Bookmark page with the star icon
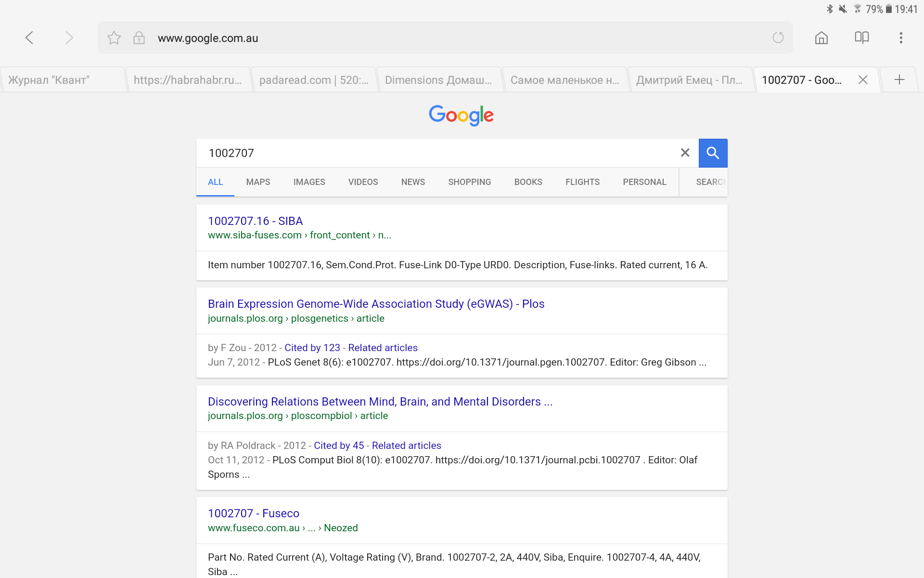 pos(114,38)
